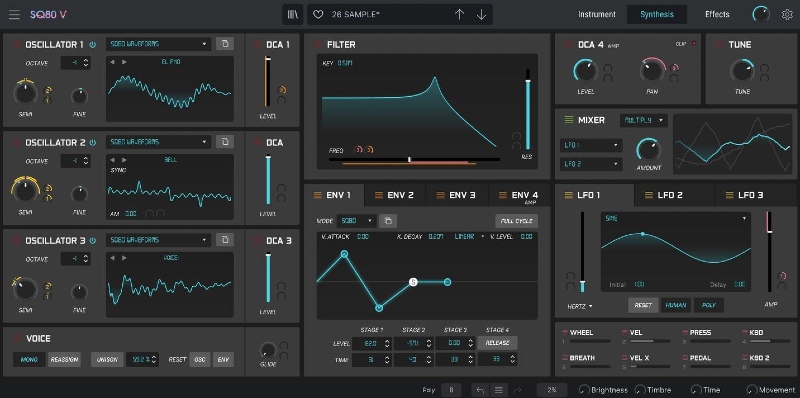The image size is (800, 398).
Task: Copy Oscillator 3 settings icon
Action: 225,240
